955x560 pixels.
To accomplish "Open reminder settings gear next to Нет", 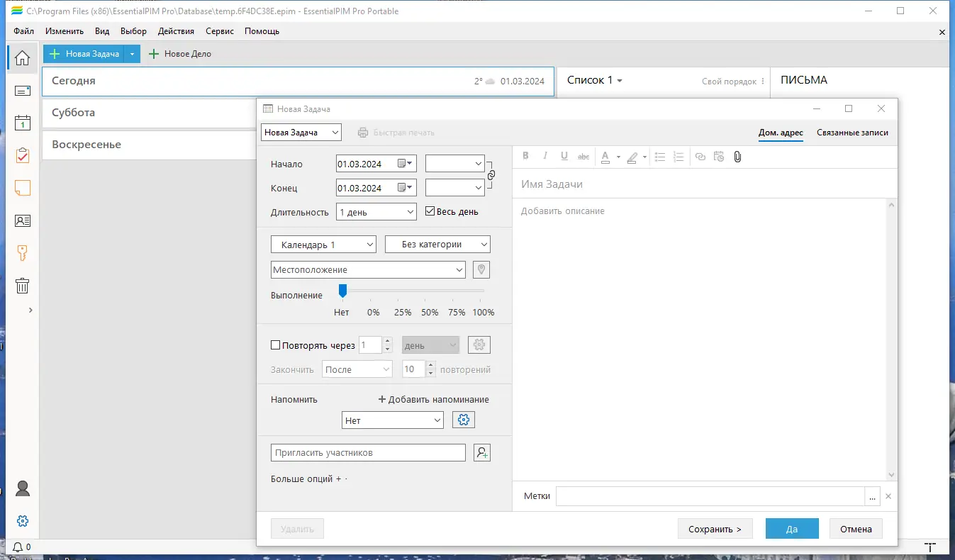I will (x=464, y=420).
